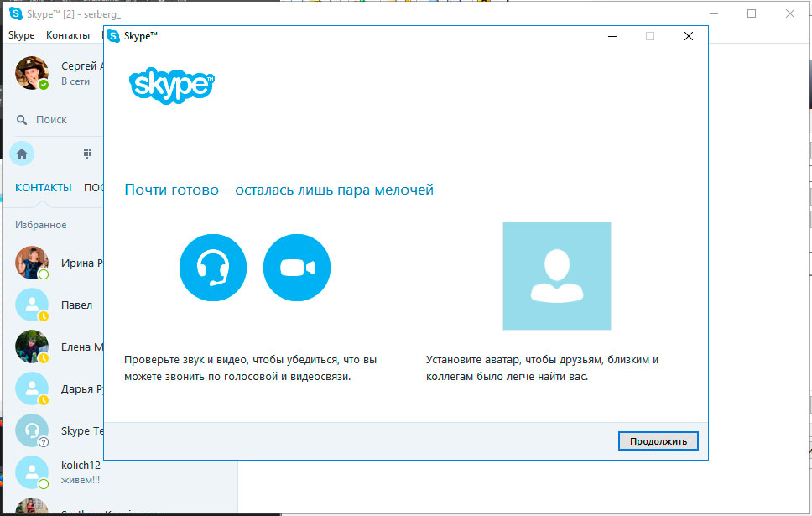The width and height of the screenshot is (812, 516).
Task: Click kolich12's default avatar icon
Action: pyautogui.click(x=32, y=472)
